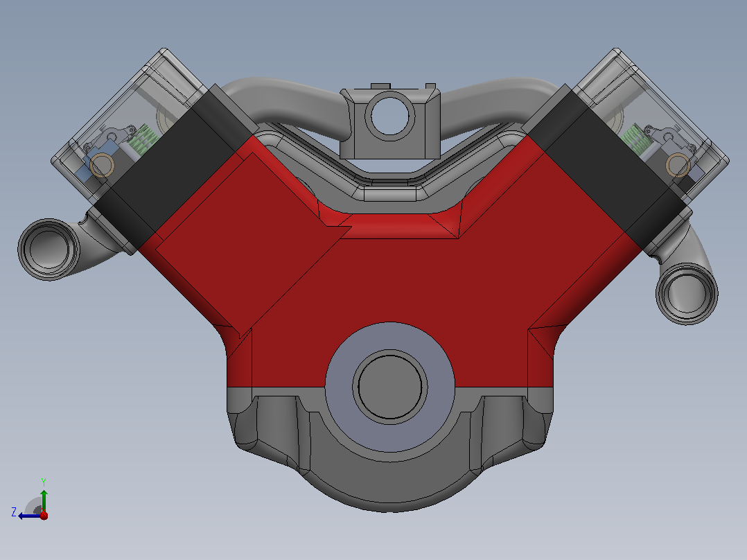Select the green valve spring in the right head
This screenshot has height=560, width=747.
click(x=637, y=139)
